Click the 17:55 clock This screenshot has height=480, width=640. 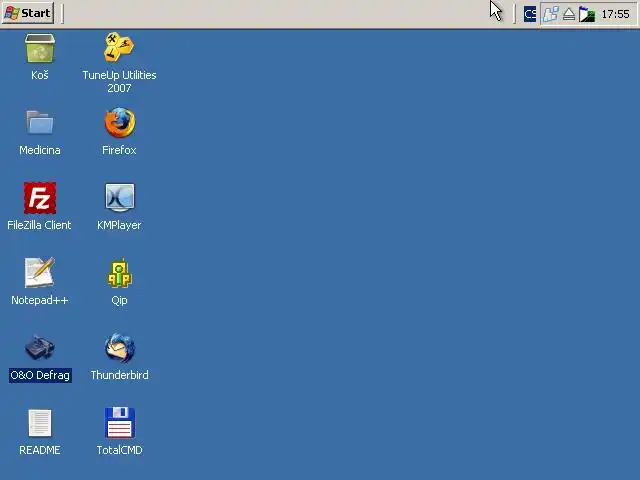[616, 14]
